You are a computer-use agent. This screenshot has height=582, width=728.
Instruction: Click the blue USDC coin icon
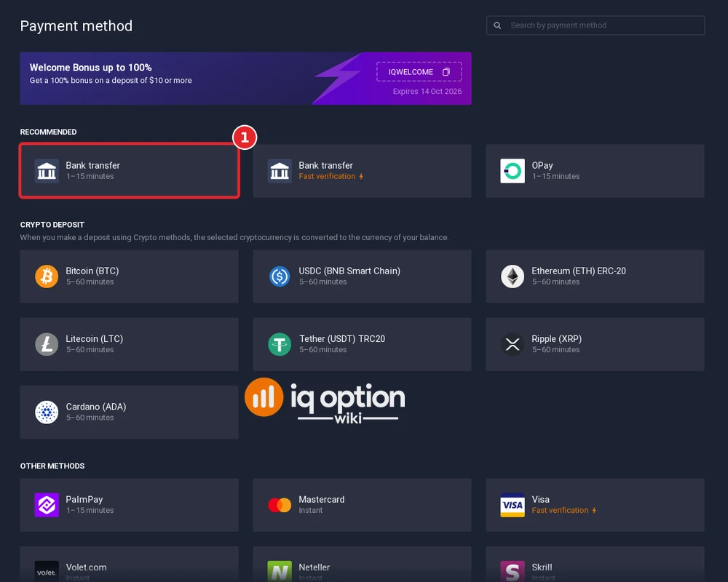tap(280, 276)
